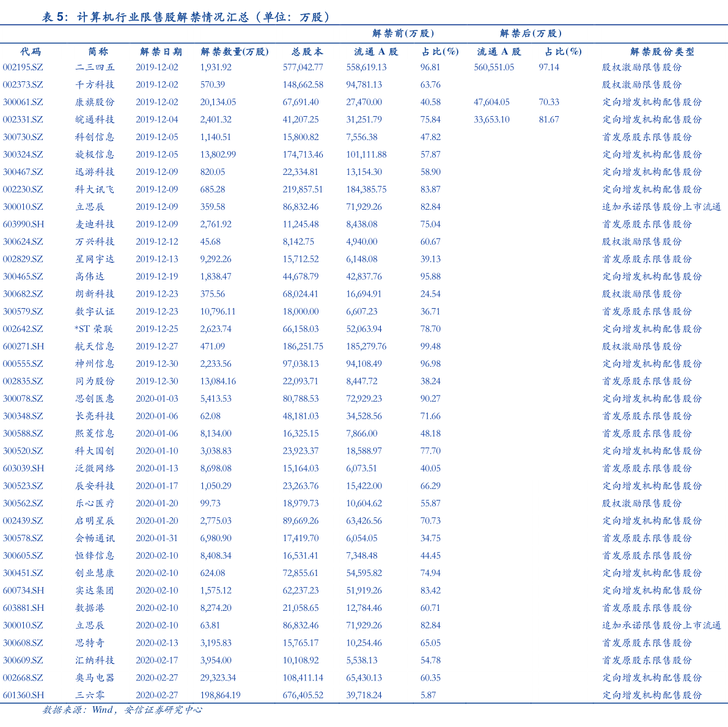
Task: Click the total share capital 174,713.46
Action: pos(303,155)
